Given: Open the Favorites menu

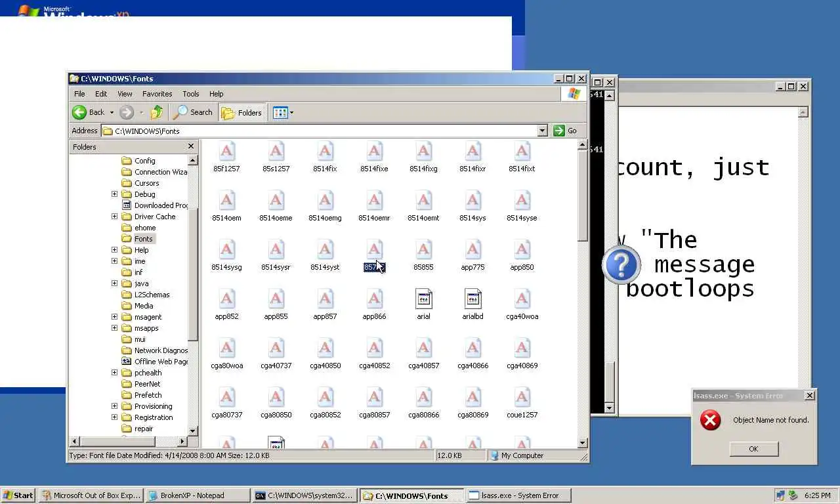Looking at the screenshot, I should coord(157,94).
